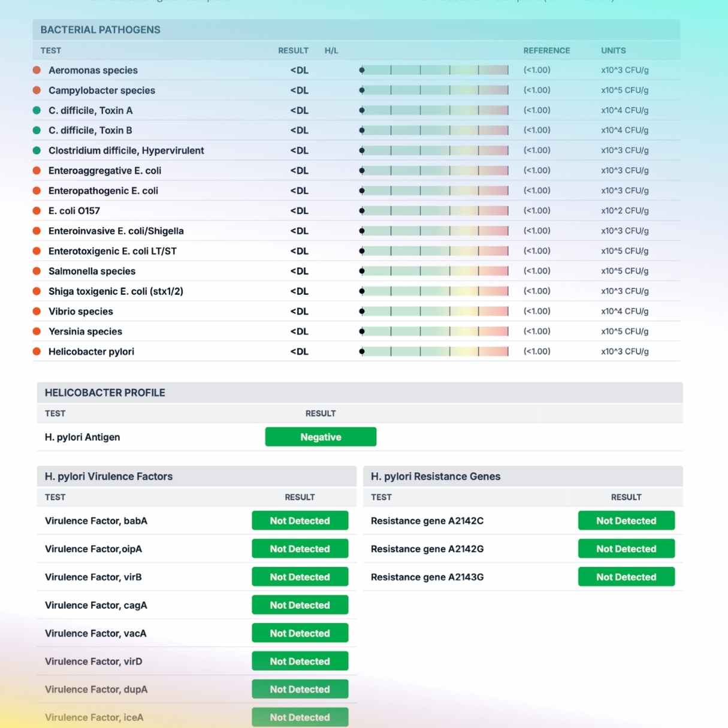Click the orange dot beside Vibrio species
The width and height of the screenshot is (728, 728).
click(37, 312)
